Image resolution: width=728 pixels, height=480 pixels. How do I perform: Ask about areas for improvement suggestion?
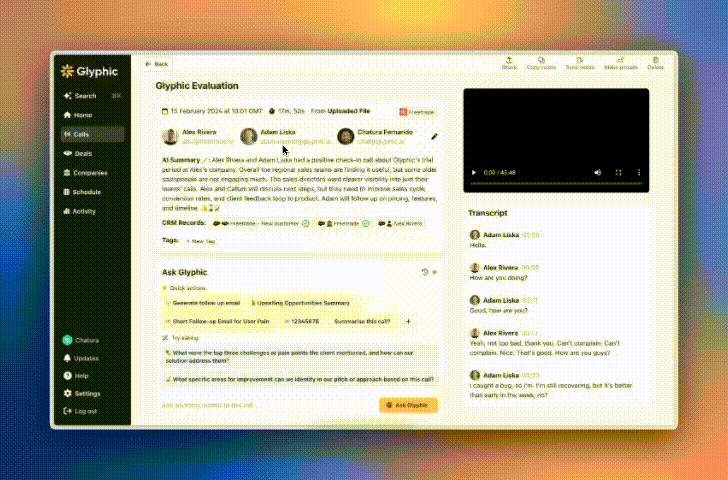tap(299, 379)
